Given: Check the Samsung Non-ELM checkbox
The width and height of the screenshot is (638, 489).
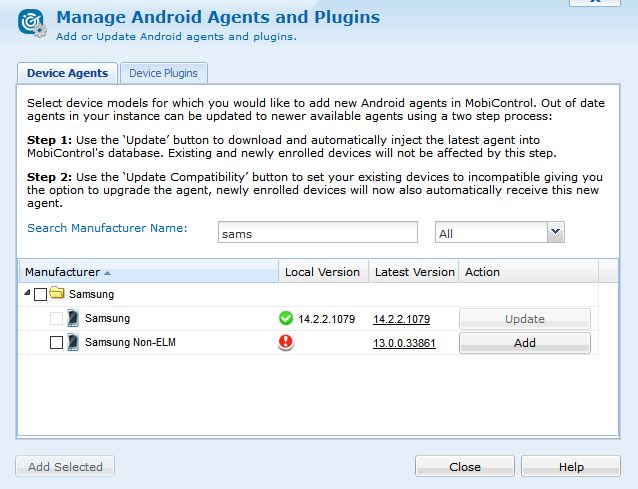Looking at the screenshot, I should click(56, 343).
